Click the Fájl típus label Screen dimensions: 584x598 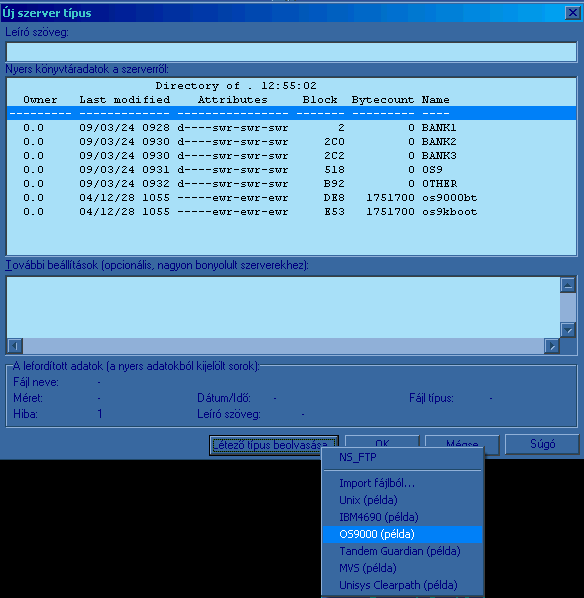point(431,398)
